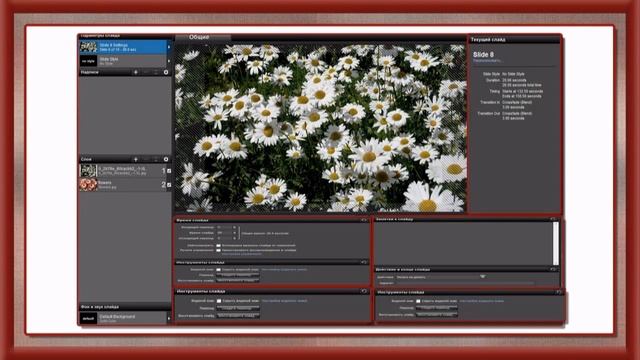Click Восстановить слайд button in bottom-left Инструменты слайда panel
The image size is (640, 360).
[x=238, y=316]
